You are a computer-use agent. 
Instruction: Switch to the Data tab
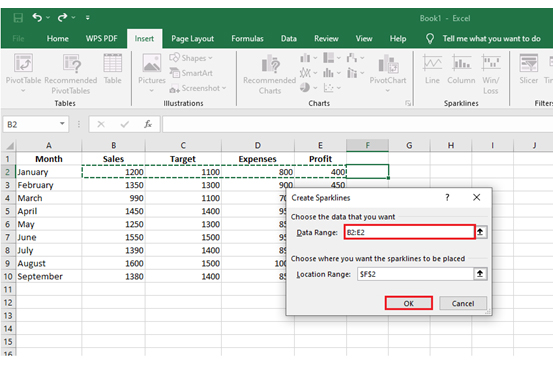(288, 38)
